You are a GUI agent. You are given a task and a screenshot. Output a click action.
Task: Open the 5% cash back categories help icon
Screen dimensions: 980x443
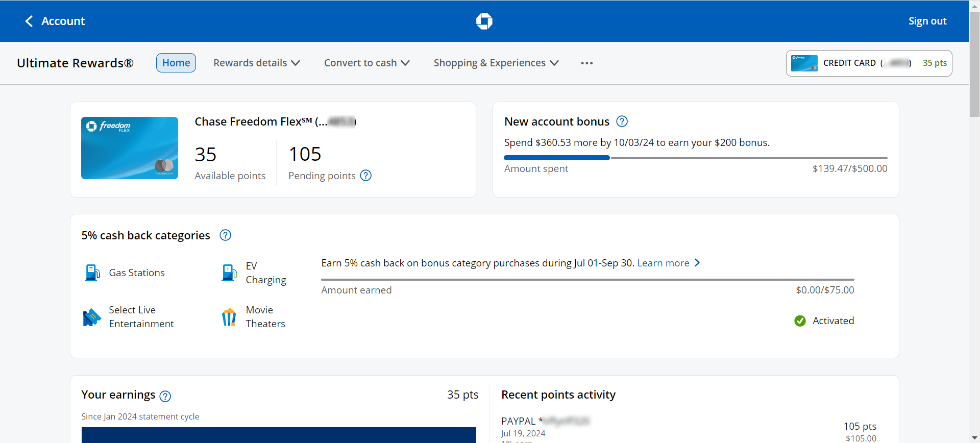pyautogui.click(x=225, y=235)
